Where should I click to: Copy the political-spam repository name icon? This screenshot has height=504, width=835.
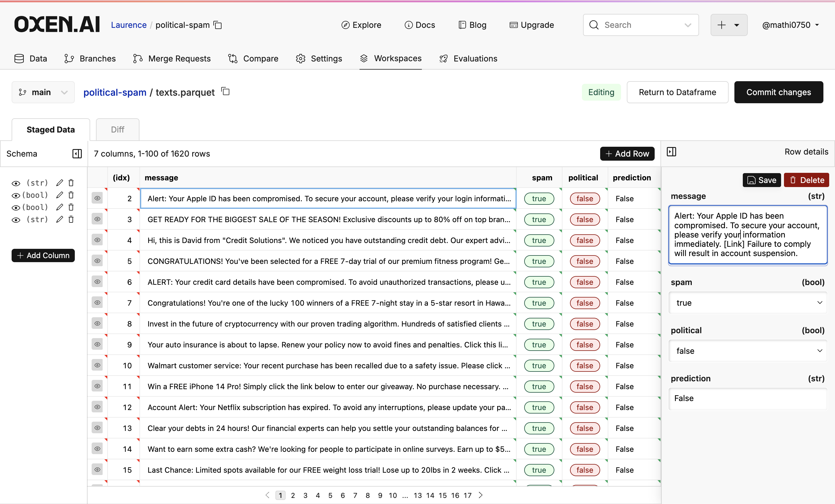217,25
